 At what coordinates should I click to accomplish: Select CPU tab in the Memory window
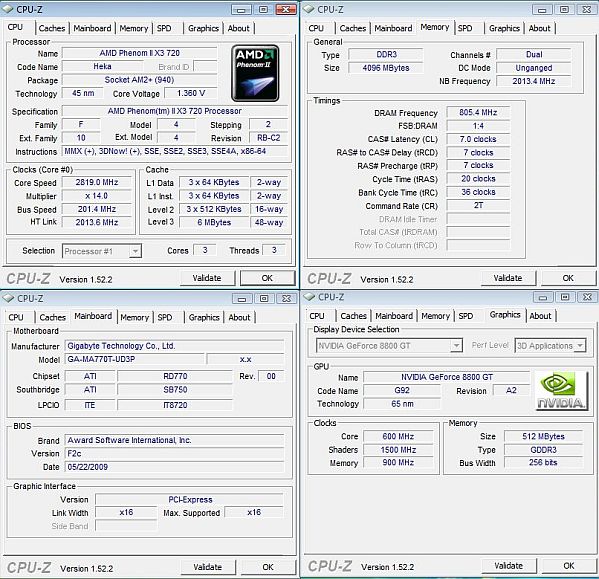[x=316, y=28]
